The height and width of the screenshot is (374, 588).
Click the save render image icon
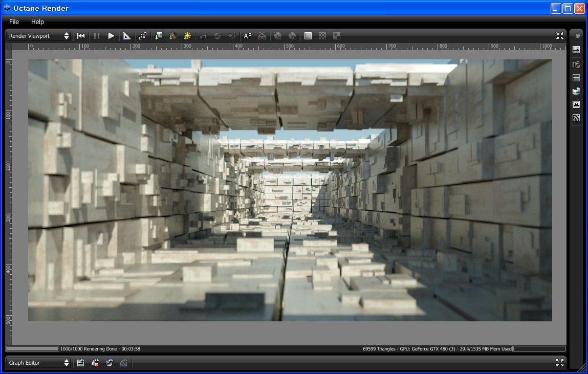[x=159, y=36]
